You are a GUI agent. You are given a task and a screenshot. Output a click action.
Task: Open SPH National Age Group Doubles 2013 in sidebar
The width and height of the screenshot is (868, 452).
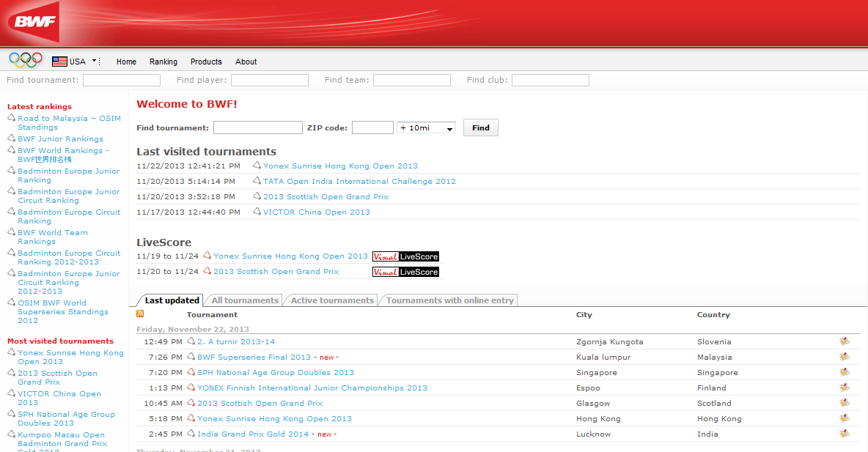coord(66,418)
